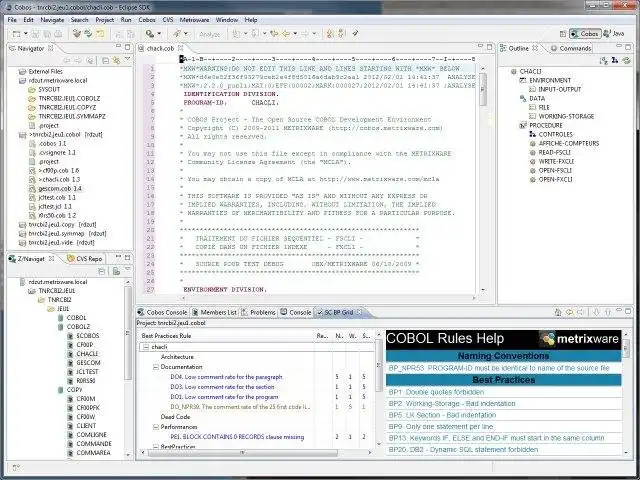Open BP9 Only one statement per line link
640x480 pixels.
point(441,427)
